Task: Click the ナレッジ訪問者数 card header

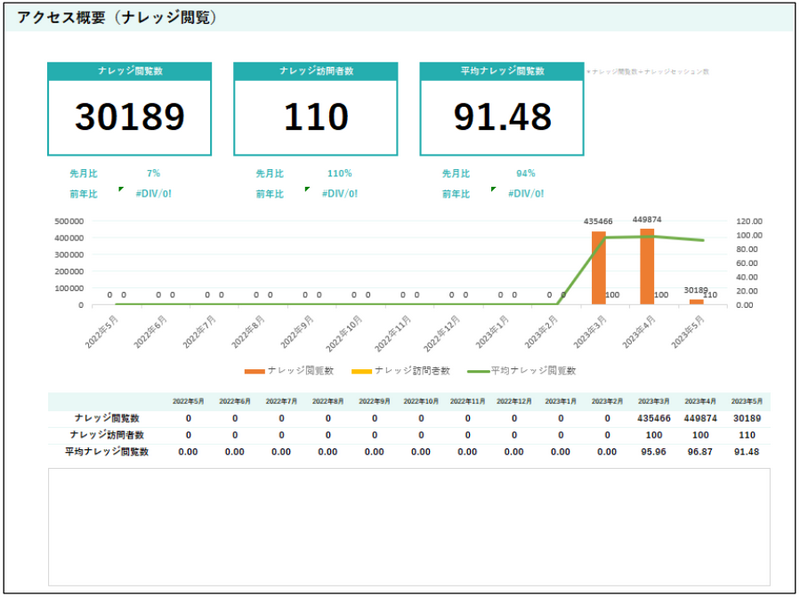Action: point(316,71)
